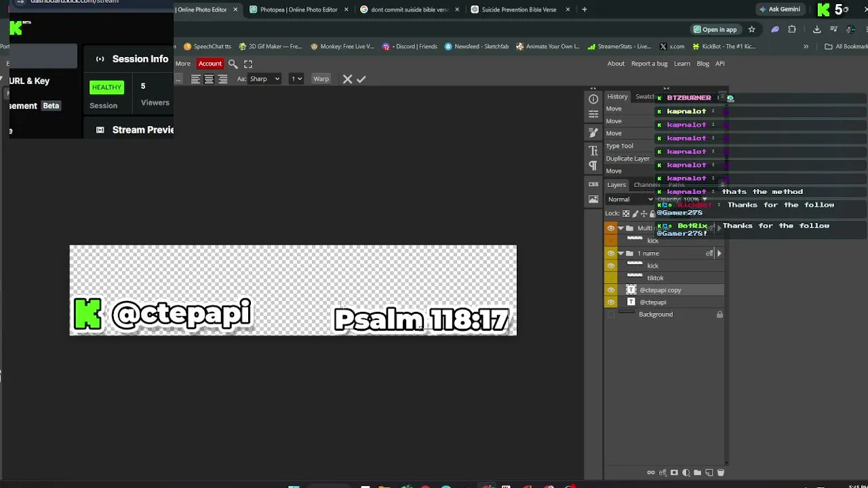The image size is (868, 488).
Task: Open browser downloads icon
Action: click(816, 29)
